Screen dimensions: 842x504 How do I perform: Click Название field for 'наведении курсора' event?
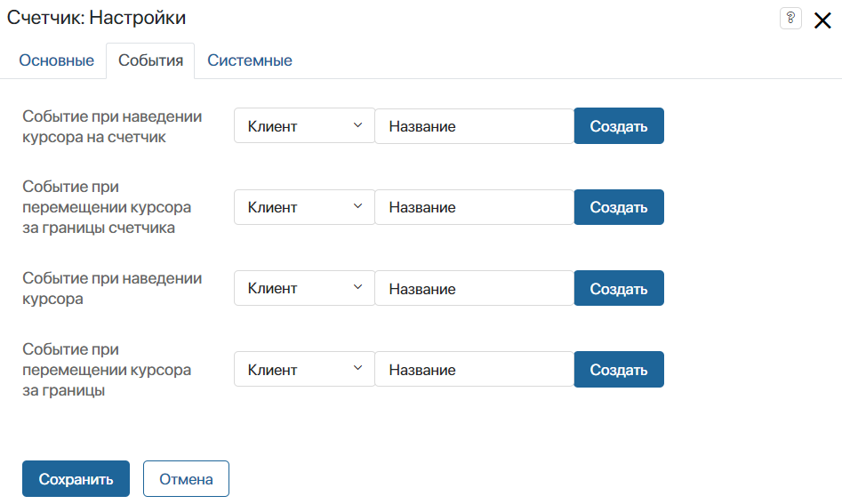point(474,288)
